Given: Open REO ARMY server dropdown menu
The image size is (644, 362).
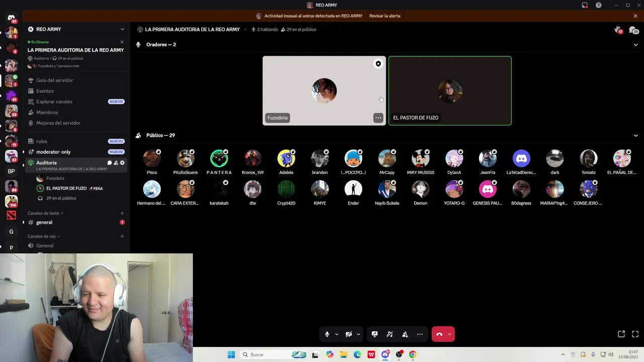Looking at the screenshot, I should coord(122,29).
